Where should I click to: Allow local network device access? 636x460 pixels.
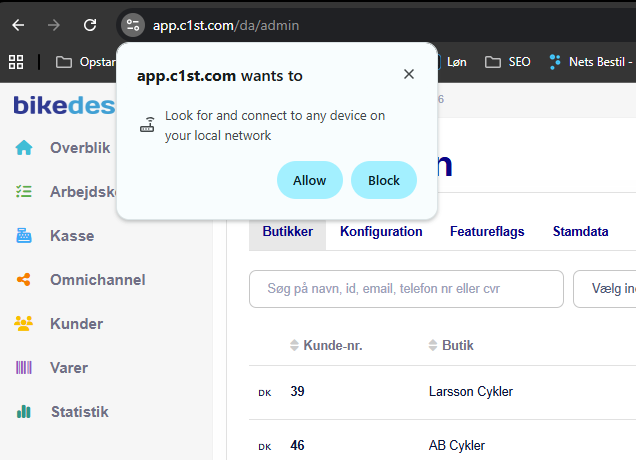(309, 180)
